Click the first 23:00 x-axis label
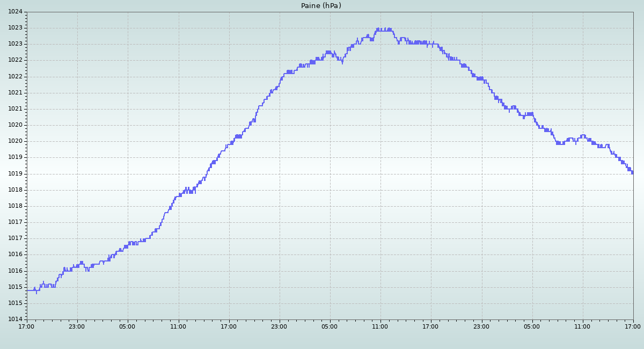This screenshot has height=349, width=644. pos(77,326)
